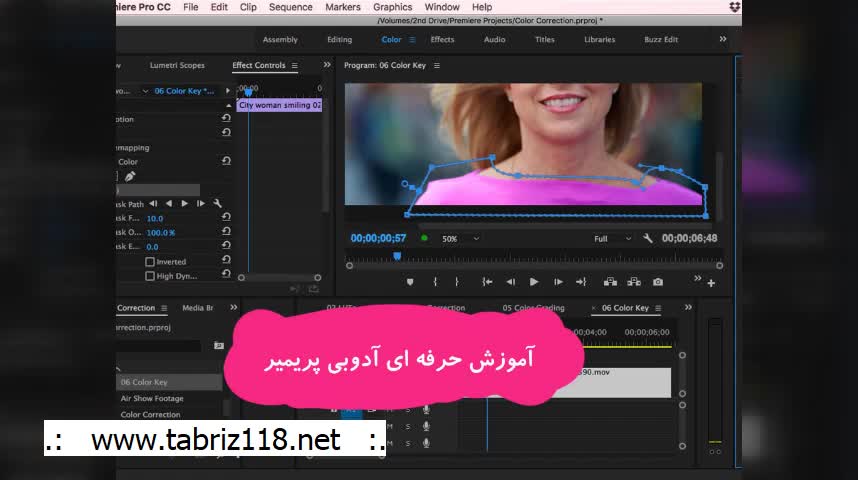Click the Lift button in Program monitor
Image resolution: width=858 pixels, height=480 pixels.
(x=608, y=282)
